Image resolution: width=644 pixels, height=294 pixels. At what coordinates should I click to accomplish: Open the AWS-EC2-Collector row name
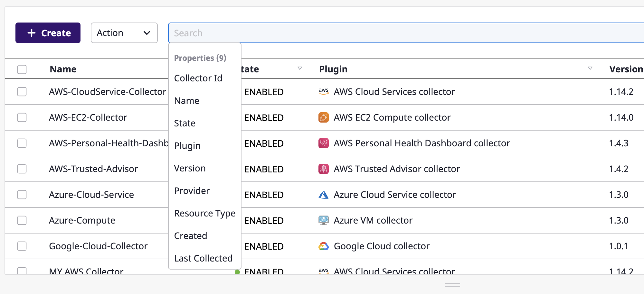tap(88, 117)
